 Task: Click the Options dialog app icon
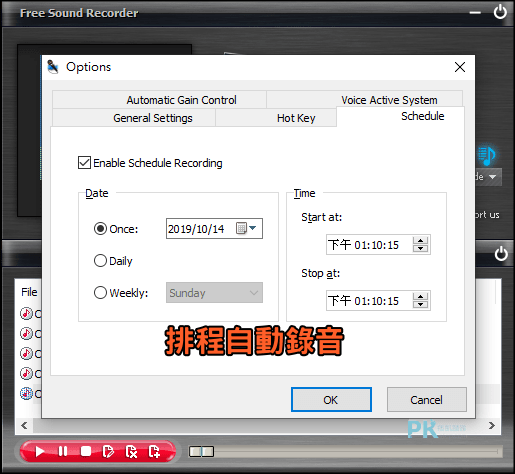tap(53, 67)
